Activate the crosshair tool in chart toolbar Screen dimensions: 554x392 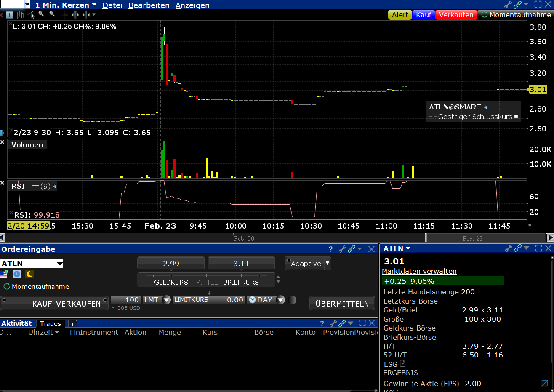pyautogui.click(x=64, y=15)
